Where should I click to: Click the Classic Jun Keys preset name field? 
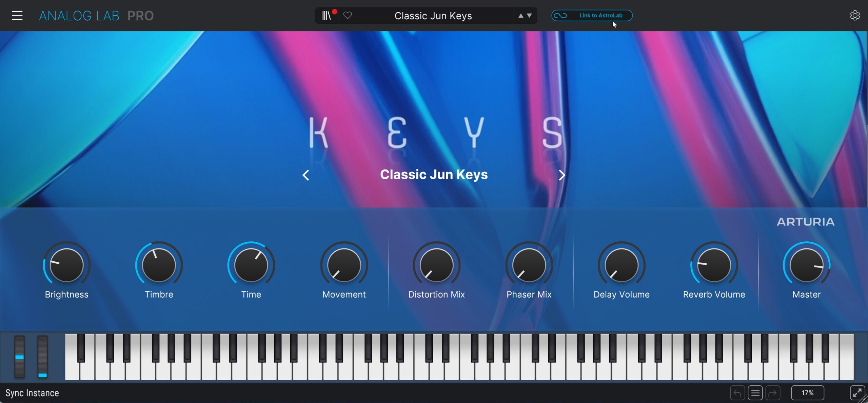click(x=433, y=16)
